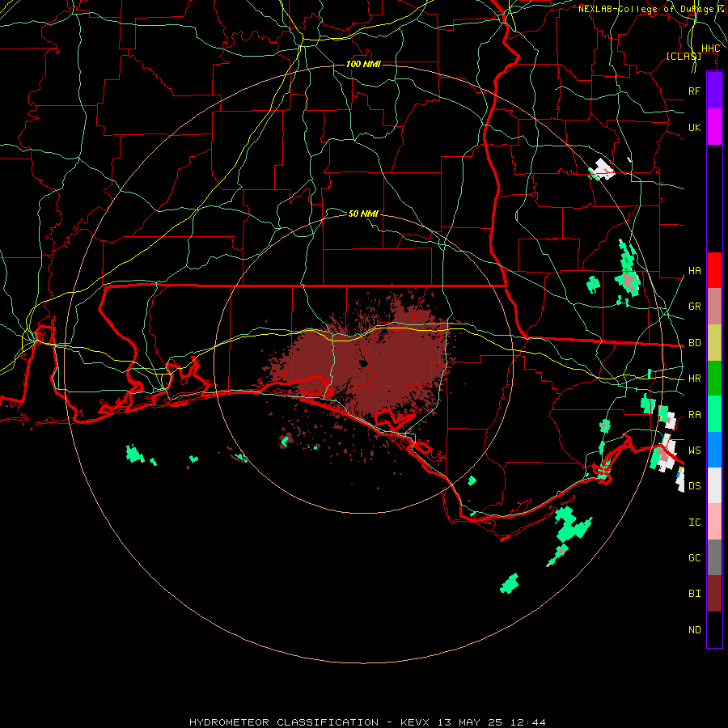The image size is (728, 728).
Task: Select the BD yellow legend swatch
Action: click(714, 343)
